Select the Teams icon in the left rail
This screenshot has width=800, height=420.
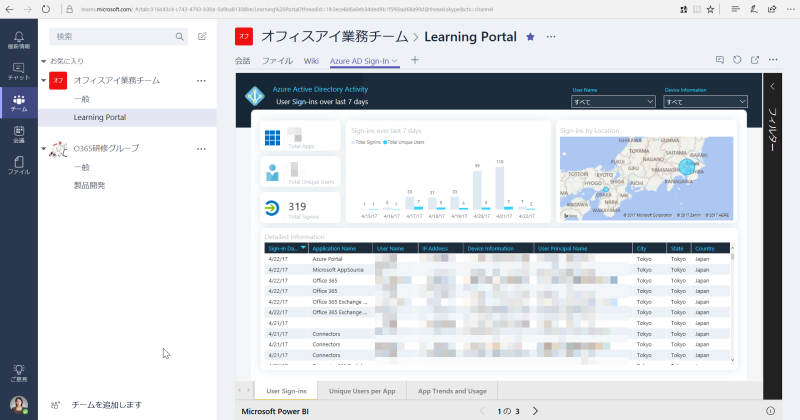coord(18,103)
